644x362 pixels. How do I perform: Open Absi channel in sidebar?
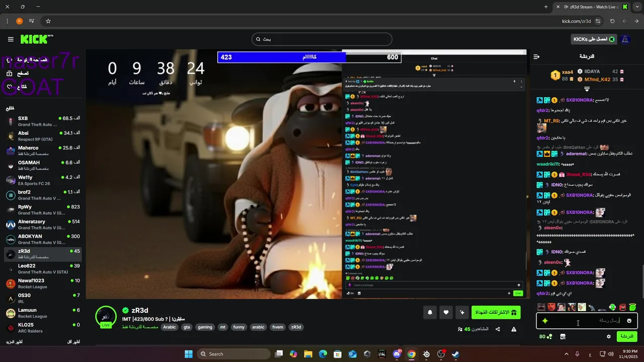42,136
